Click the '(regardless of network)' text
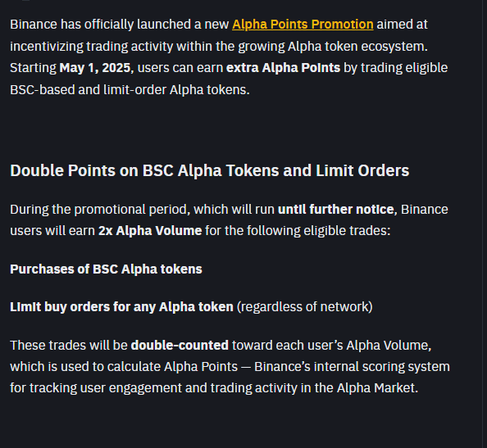This screenshot has width=487, height=448. [305, 307]
